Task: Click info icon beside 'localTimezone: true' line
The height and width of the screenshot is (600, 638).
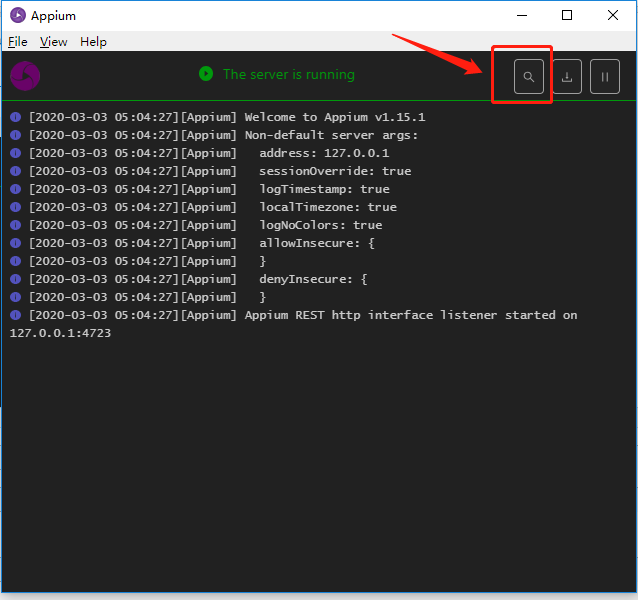Action: point(15,207)
